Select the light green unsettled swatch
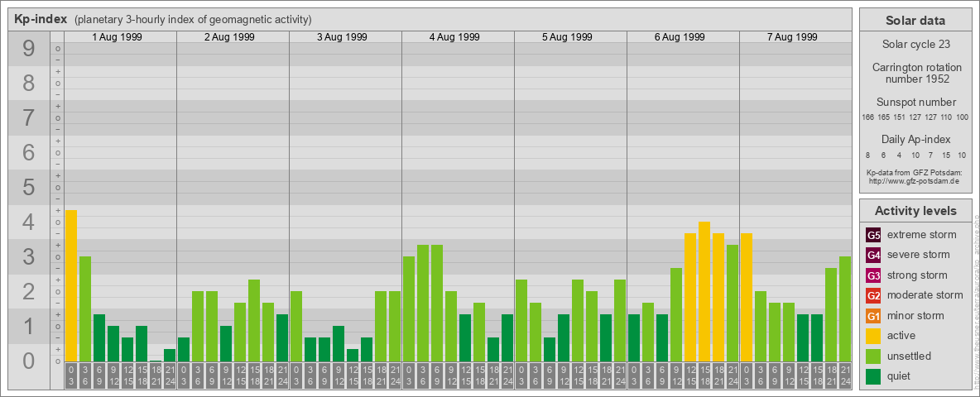This screenshot has height=397, width=980. (873, 356)
